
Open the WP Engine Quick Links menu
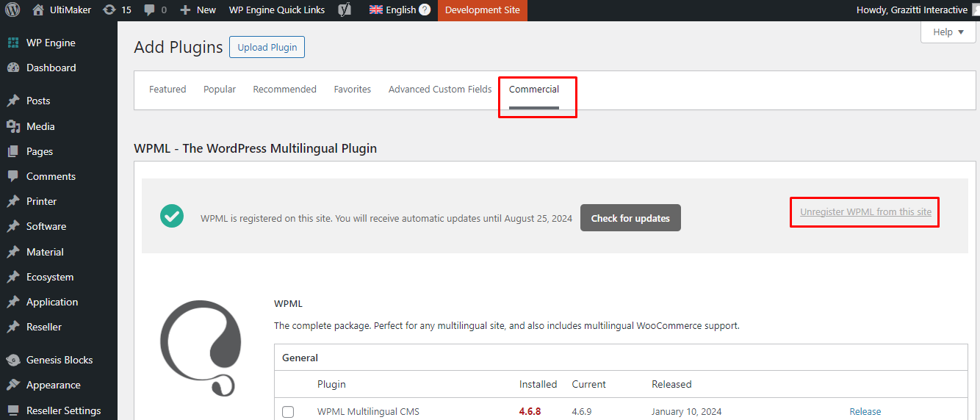point(277,10)
